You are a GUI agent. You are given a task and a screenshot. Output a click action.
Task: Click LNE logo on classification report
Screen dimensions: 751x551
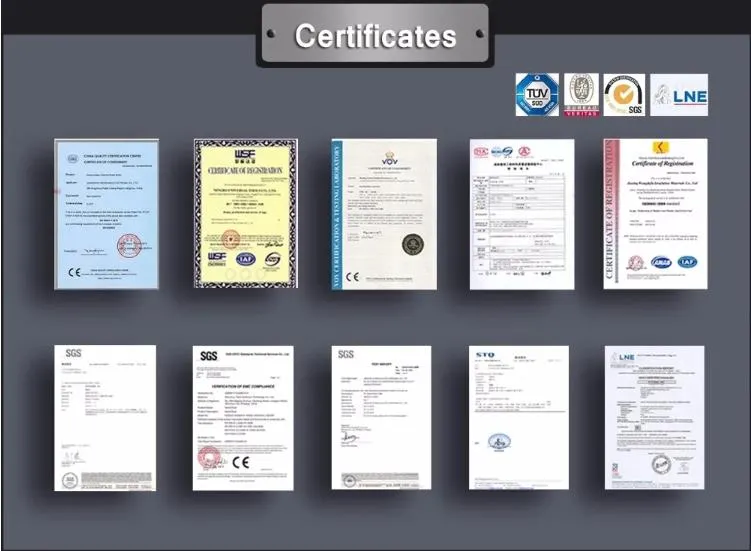[x=622, y=357]
